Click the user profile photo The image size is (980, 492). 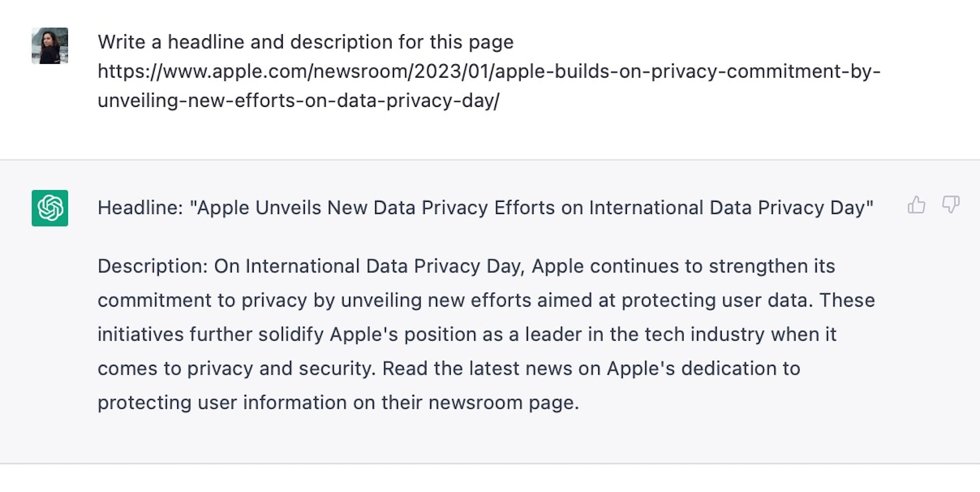point(50,45)
